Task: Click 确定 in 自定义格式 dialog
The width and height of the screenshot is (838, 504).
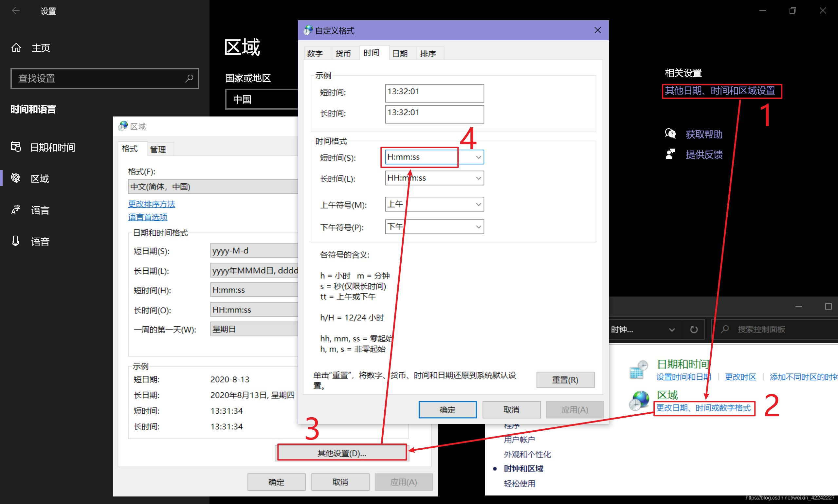Action: [x=447, y=410]
